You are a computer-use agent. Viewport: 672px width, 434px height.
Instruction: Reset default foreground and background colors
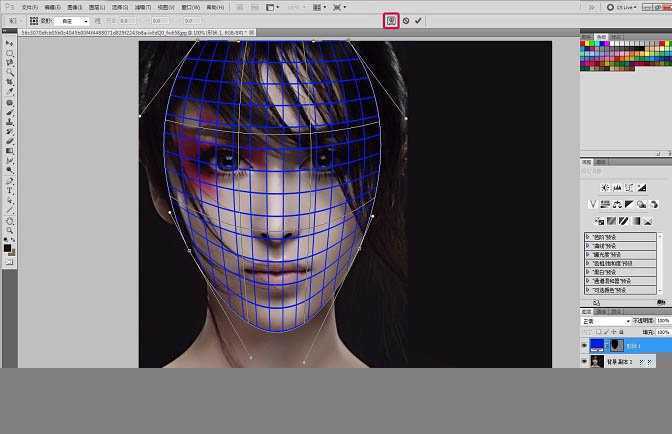tap(6, 240)
